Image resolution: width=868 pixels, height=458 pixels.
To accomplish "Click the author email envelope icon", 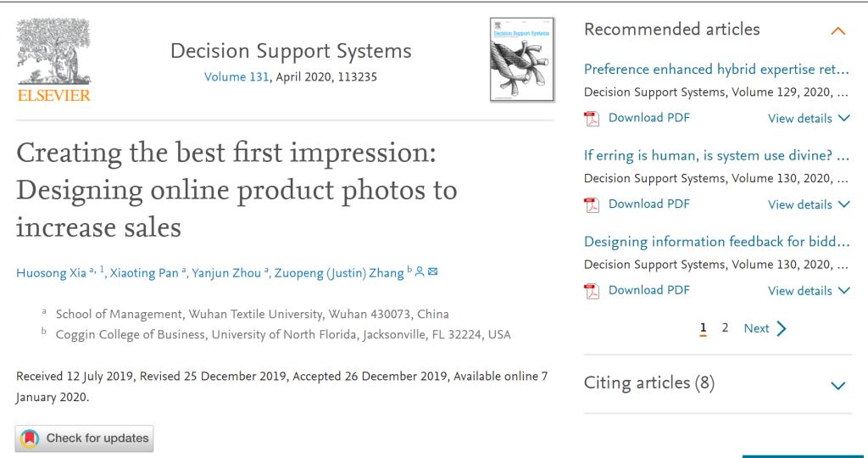I will (433, 271).
